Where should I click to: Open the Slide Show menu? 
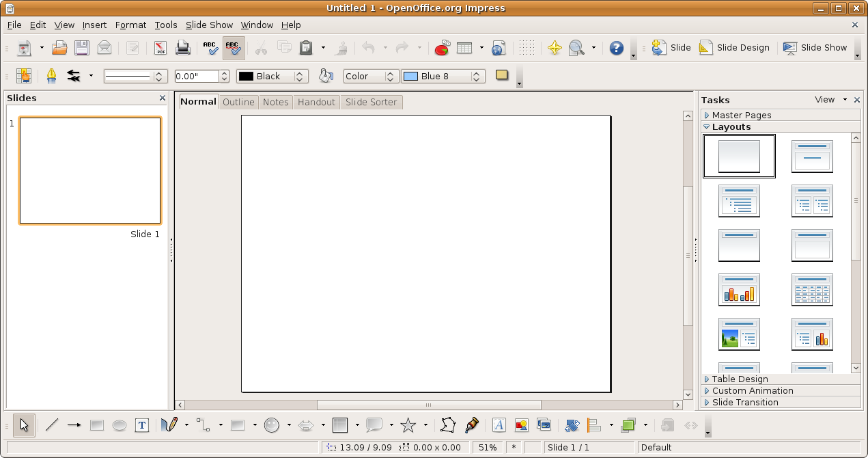(x=209, y=25)
